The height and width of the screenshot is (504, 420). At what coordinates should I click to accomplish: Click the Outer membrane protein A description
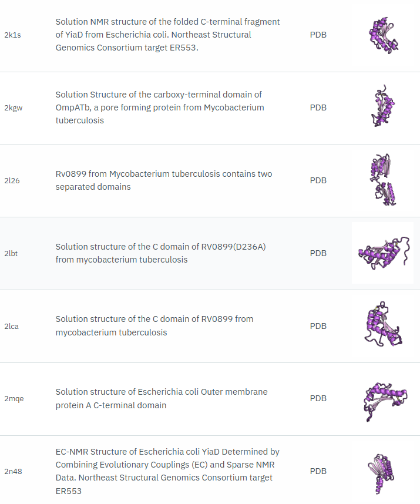pyautogui.click(x=161, y=398)
